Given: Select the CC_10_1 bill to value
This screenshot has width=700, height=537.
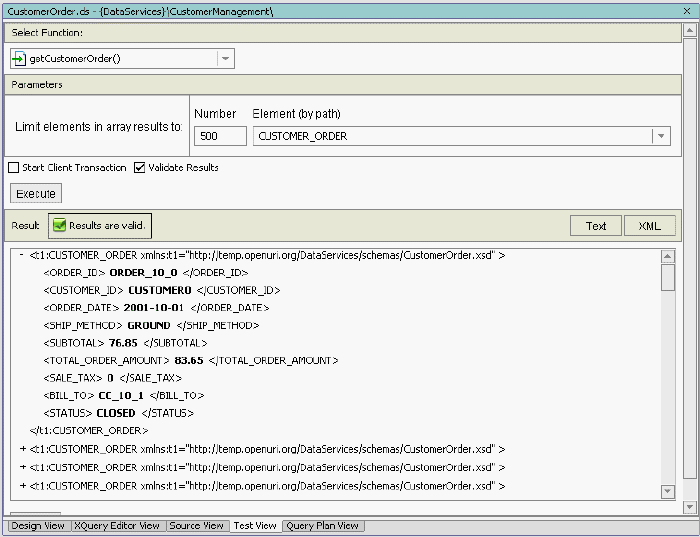Looking at the screenshot, I should (121, 395).
